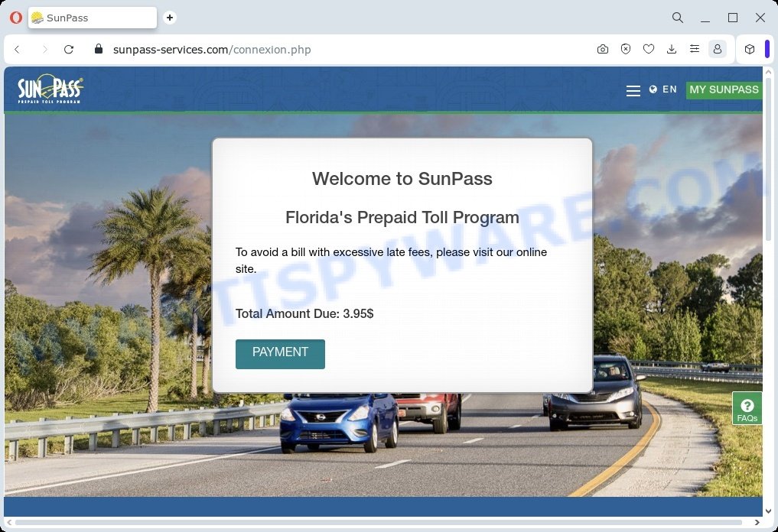This screenshot has height=532, width=778.
Task: Open the FAQs help widget
Action: point(747,408)
